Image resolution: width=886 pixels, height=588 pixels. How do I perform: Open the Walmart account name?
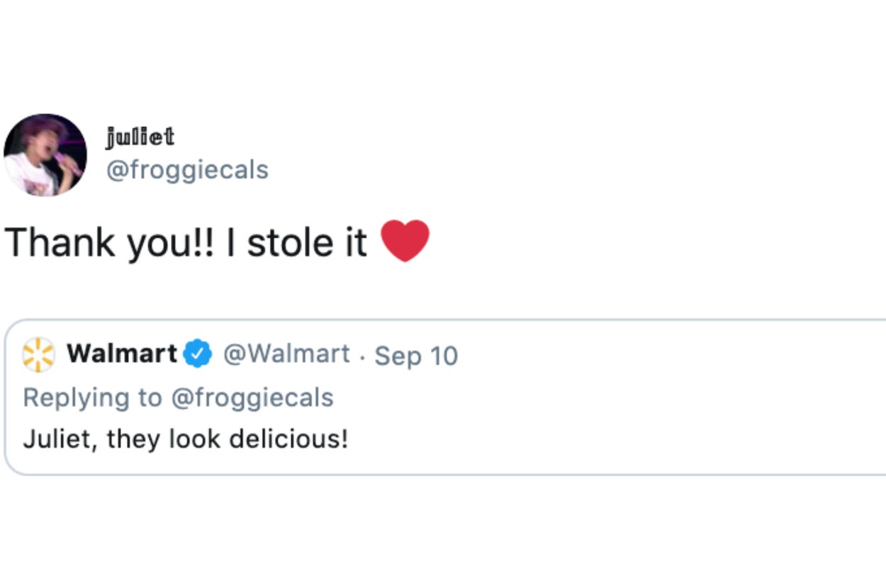(x=122, y=354)
